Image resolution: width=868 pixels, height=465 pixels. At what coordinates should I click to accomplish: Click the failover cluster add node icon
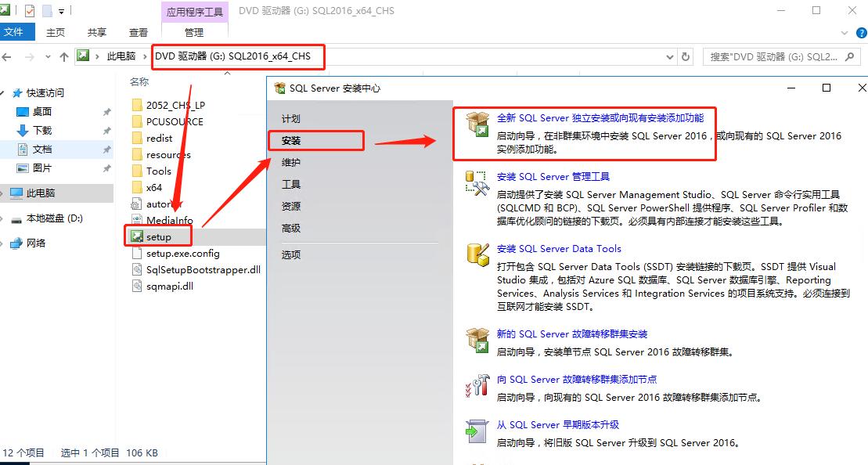[x=477, y=385]
